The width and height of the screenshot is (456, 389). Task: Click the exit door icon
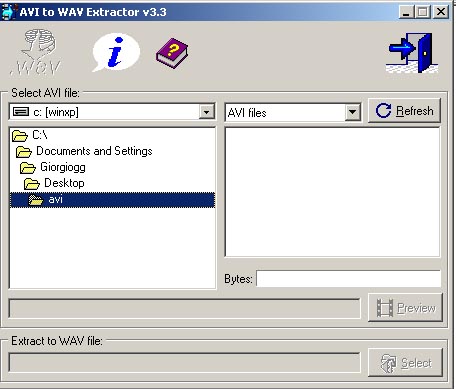(x=412, y=53)
